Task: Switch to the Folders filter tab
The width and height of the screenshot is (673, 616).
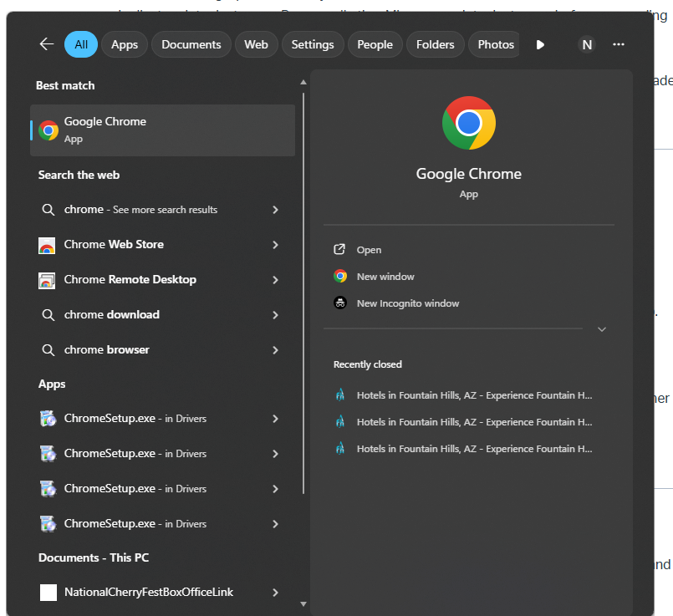Action: coord(436,44)
